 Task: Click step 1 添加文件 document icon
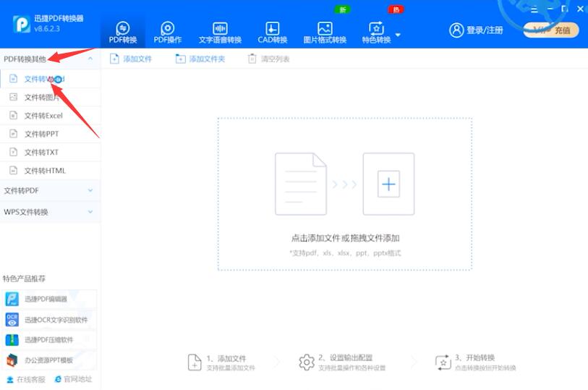coord(195,363)
